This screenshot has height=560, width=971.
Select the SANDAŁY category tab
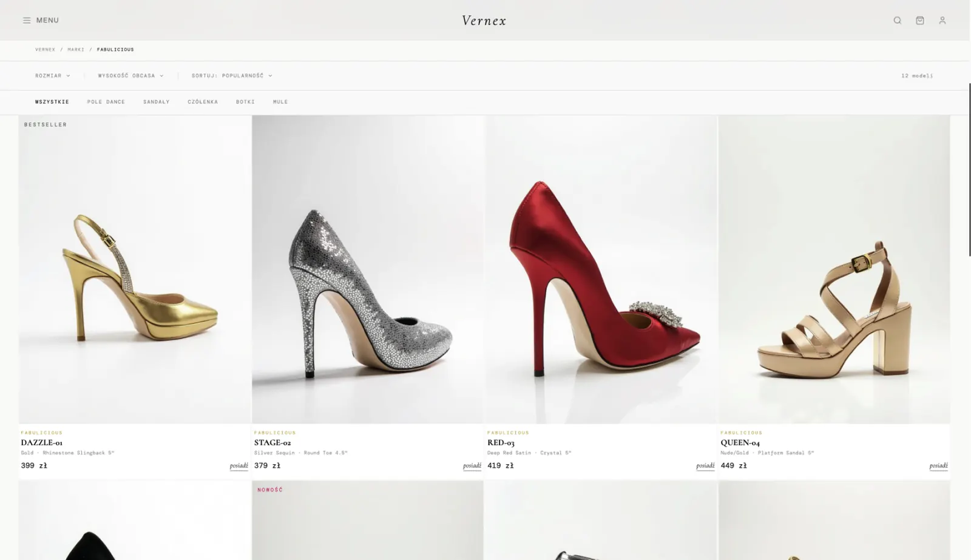tap(157, 102)
